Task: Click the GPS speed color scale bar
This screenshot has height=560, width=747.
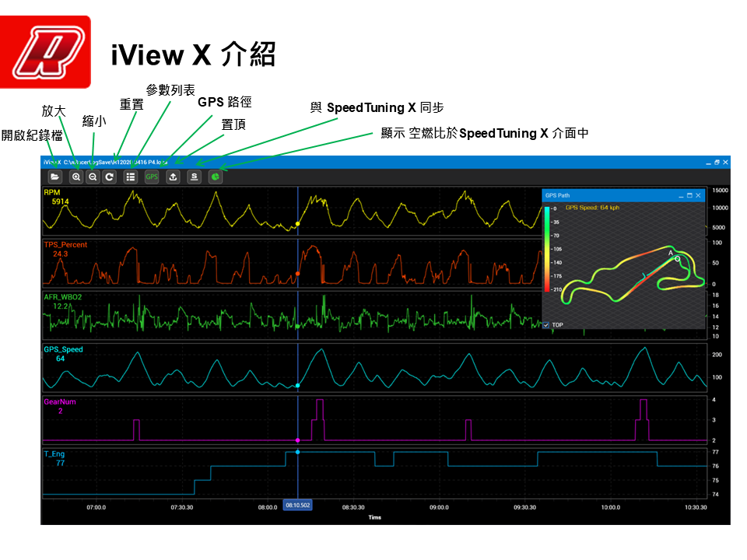Action: pyautogui.click(x=546, y=250)
